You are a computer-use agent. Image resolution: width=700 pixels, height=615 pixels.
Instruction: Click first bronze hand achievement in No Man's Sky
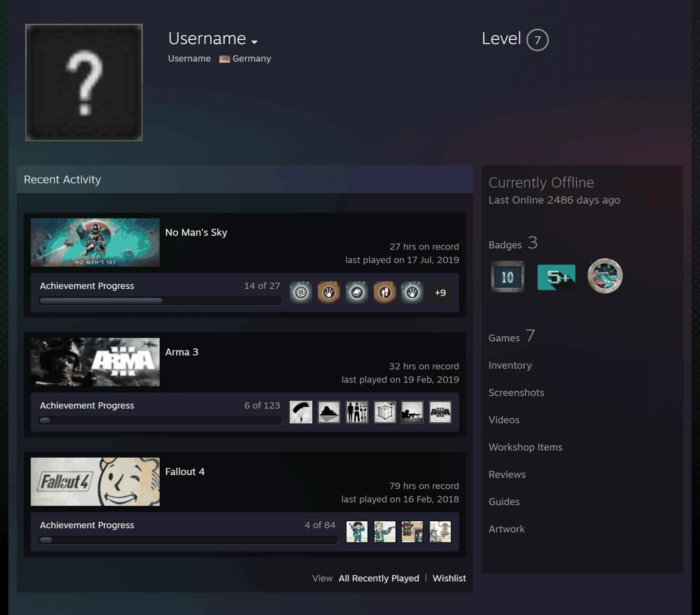coord(329,292)
